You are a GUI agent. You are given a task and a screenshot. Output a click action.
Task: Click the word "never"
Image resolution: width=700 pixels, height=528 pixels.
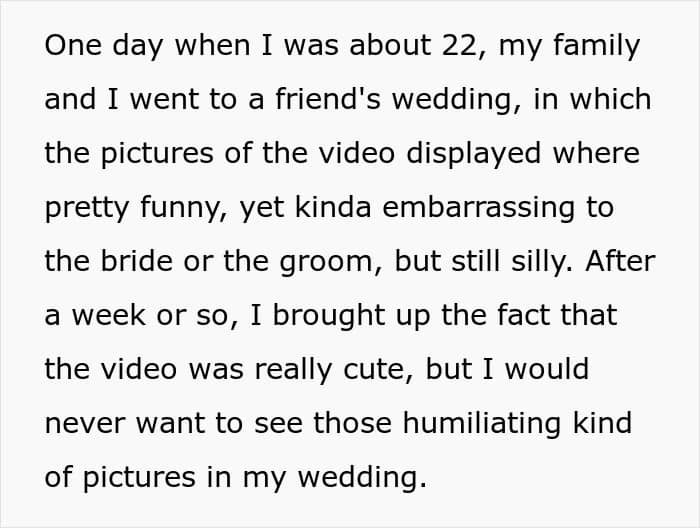88,424
